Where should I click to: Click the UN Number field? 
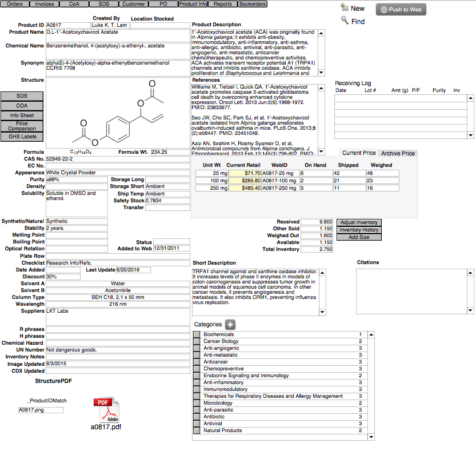118,350
